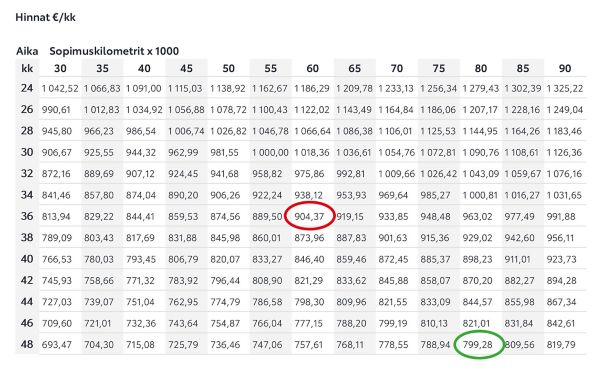Click the red-circled price 904,37
Image resolution: width=600 pixels, height=371 pixels.
(x=309, y=216)
